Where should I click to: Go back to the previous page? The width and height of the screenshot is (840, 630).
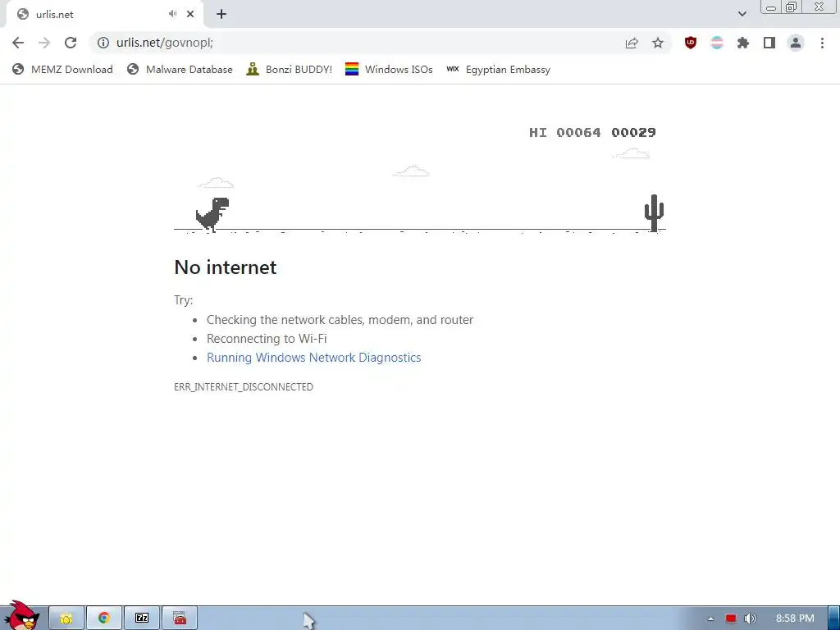pyautogui.click(x=18, y=43)
